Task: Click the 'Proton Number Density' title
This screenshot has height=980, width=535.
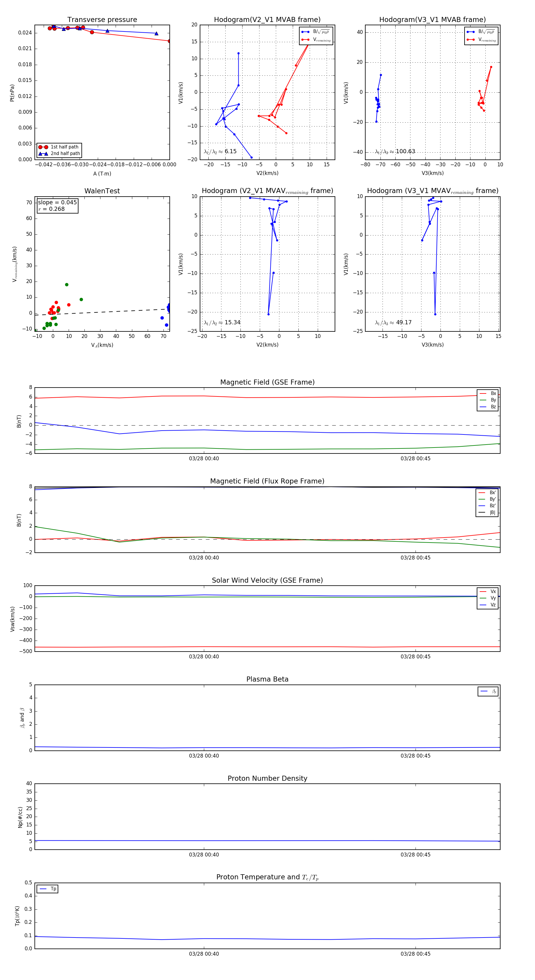Action: coord(267,778)
